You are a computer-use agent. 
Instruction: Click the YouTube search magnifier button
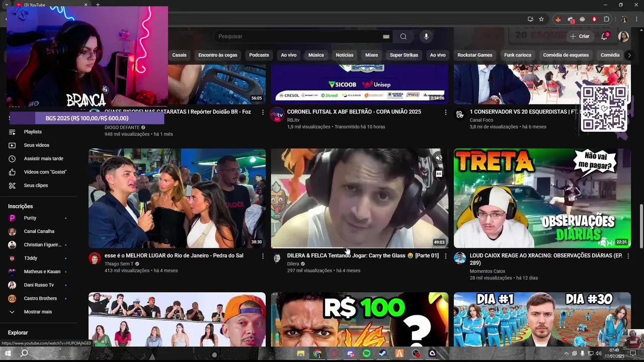pyautogui.click(x=403, y=36)
